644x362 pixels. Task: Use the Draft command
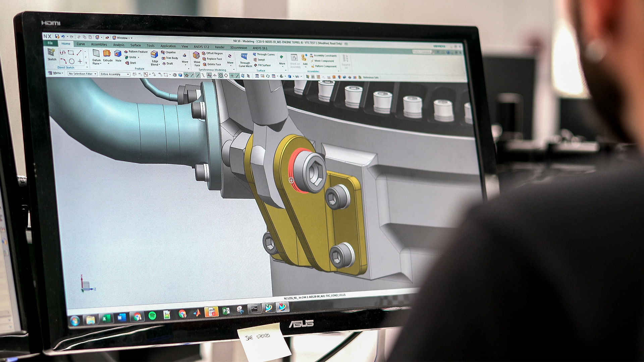tap(168, 63)
